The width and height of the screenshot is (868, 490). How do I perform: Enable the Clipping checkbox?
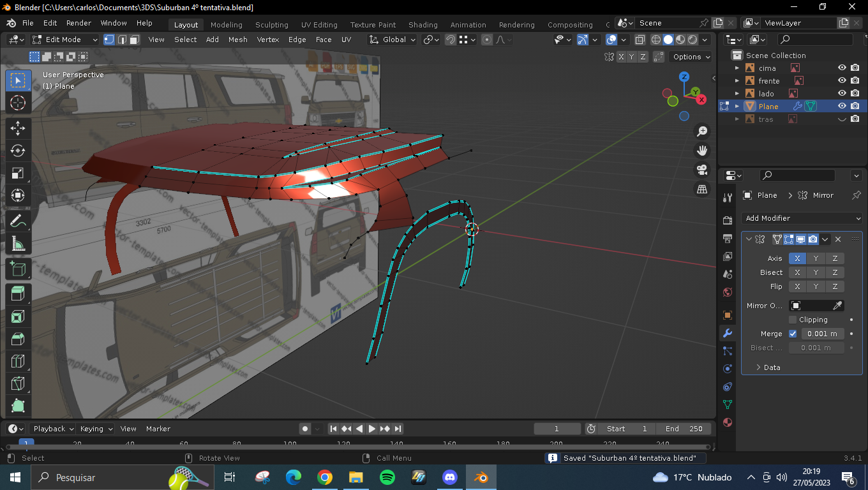coord(793,320)
